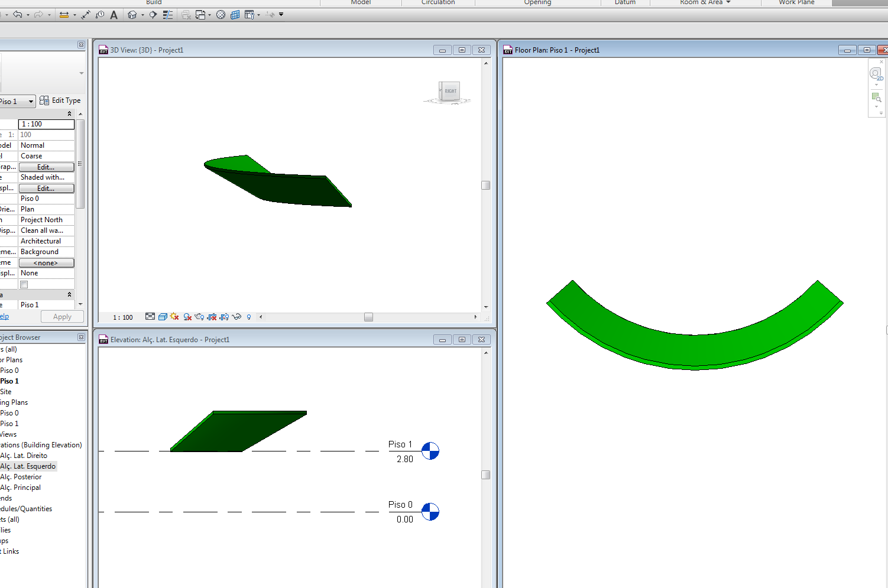The width and height of the screenshot is (888, 588).
Task: Open Alç. Lat. Direito elevation
Action: (24, 456)
